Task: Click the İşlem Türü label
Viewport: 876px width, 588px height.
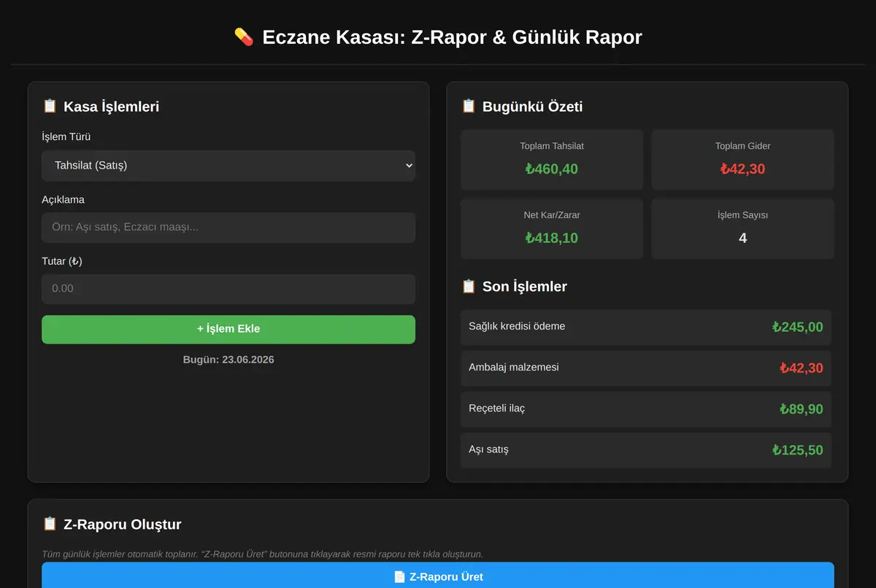Action: tap(66, 137)
